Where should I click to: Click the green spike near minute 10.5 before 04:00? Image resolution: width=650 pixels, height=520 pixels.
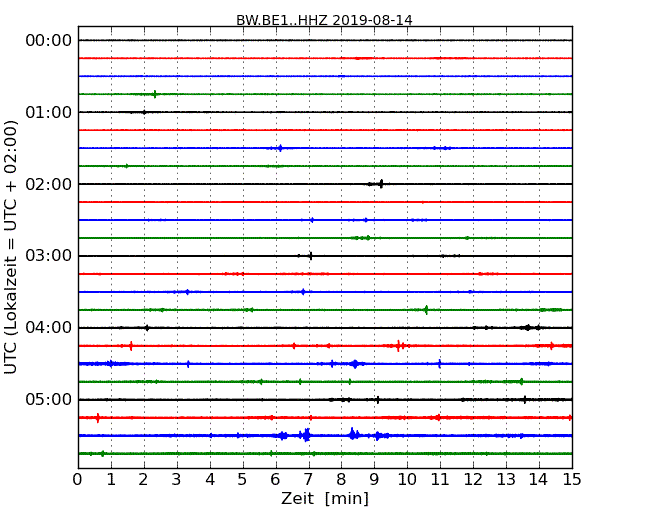click(x=426, y=310)
